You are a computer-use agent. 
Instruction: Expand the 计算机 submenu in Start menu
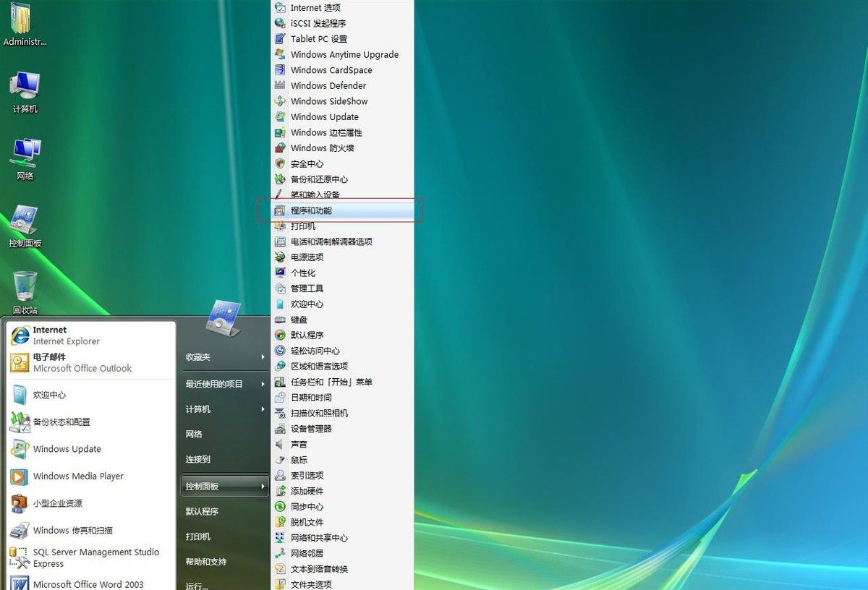pyautogui.click(x=224, y=409)
